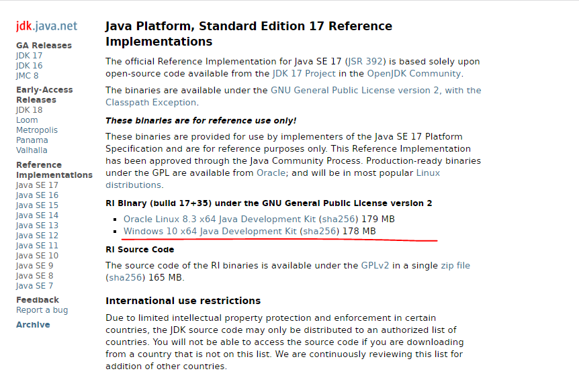
Task: Download Oracle Linux 8.3 x64 Java Development Kit
Action: point(220,219)
